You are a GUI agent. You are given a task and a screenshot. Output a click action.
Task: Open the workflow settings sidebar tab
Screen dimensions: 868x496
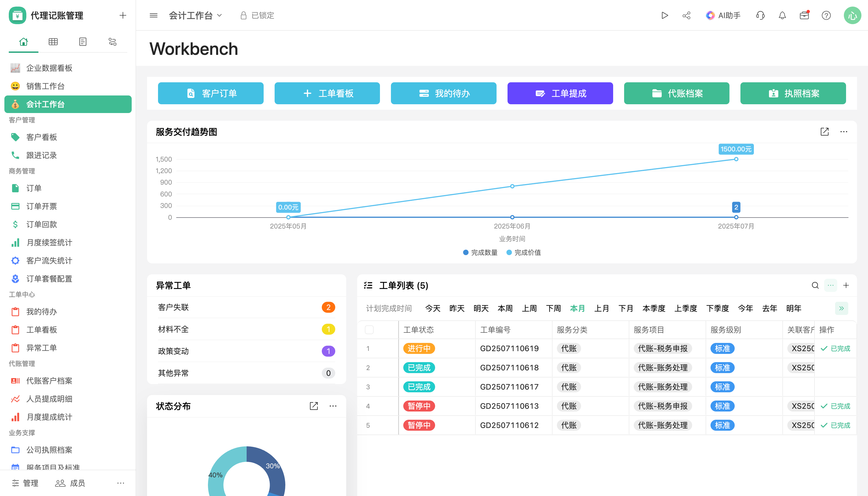coord(112,41)
